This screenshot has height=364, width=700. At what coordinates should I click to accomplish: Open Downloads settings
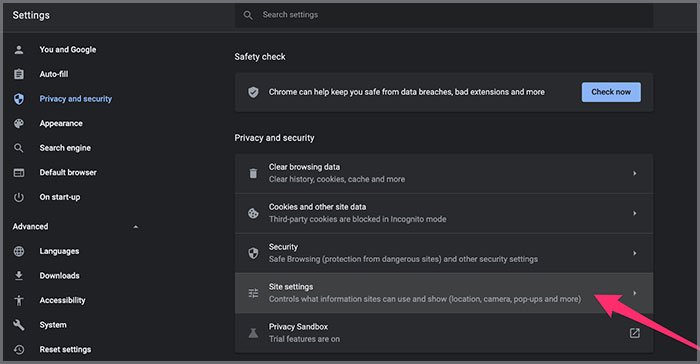pyautogui.click(x=59, y=276)
